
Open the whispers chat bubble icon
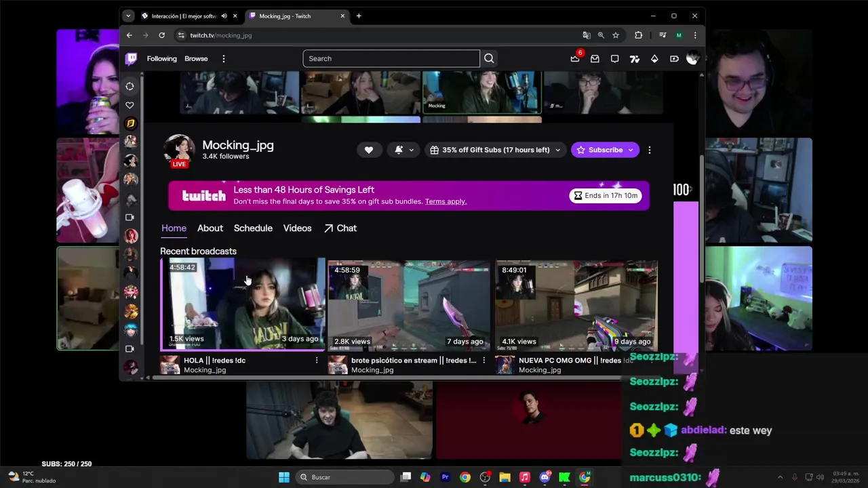(x=614, y=59)
